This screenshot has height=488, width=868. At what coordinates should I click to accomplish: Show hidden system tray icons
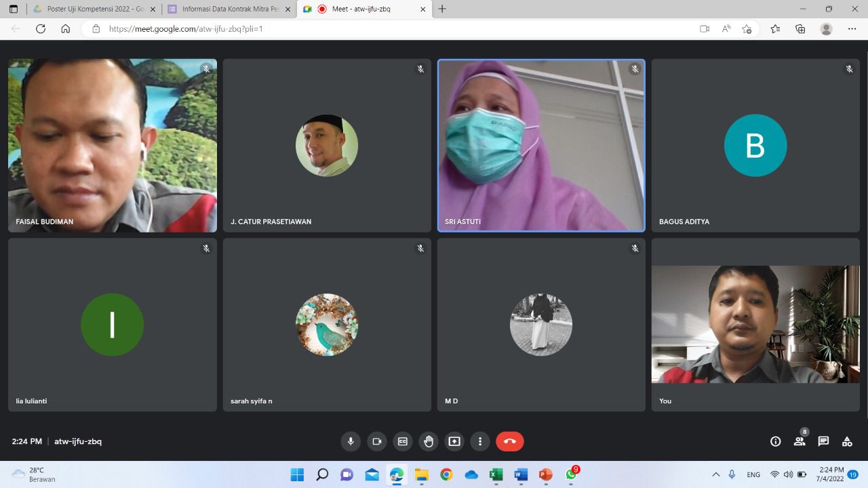tap(715, 474)
